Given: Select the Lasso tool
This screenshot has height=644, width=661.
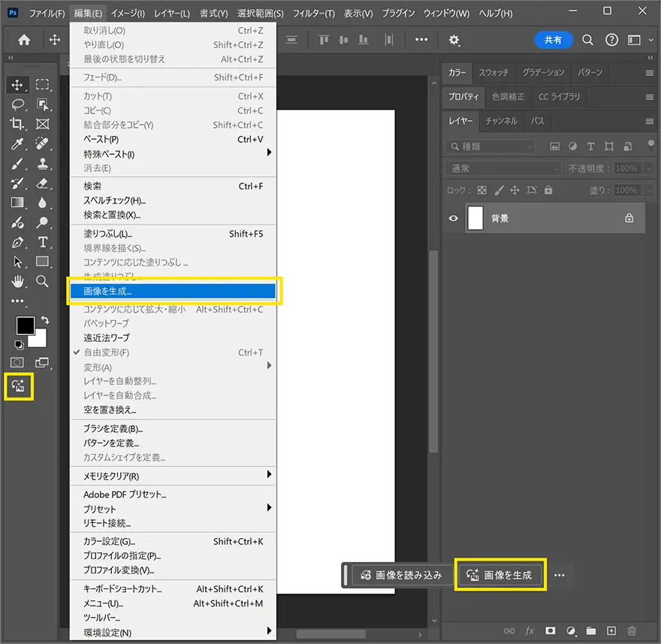Looking at the screenshot, I should (x=17, y=104).
